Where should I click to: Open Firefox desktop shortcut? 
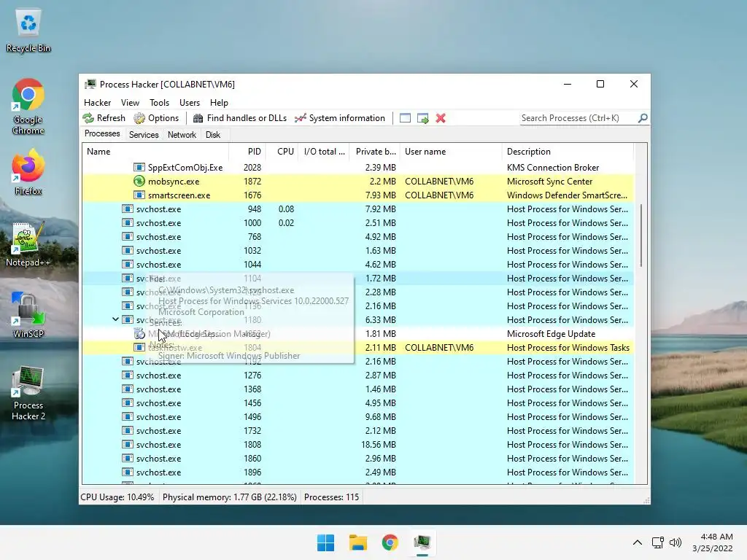tap(28, 172)
